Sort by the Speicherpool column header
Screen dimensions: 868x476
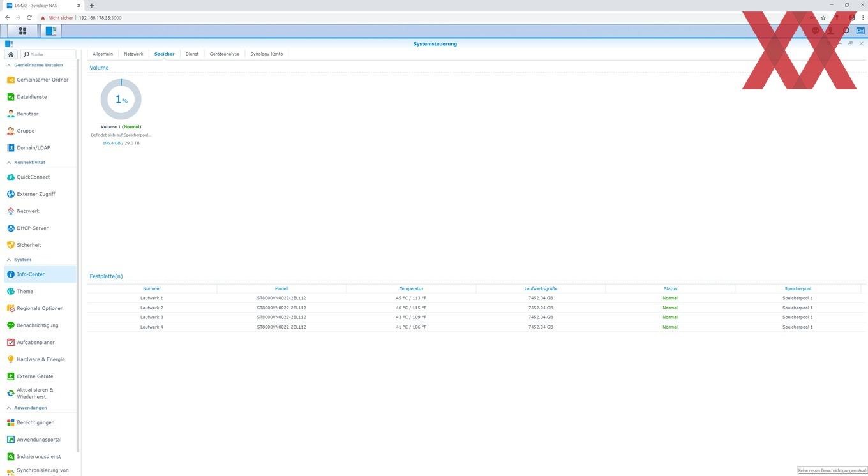click(798, 288)
